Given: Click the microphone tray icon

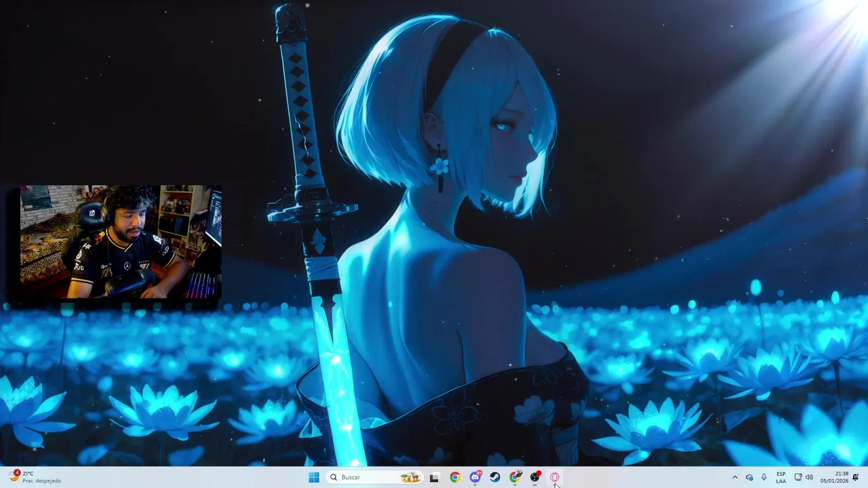Looking at the screenshot, I should coord(764,477).
